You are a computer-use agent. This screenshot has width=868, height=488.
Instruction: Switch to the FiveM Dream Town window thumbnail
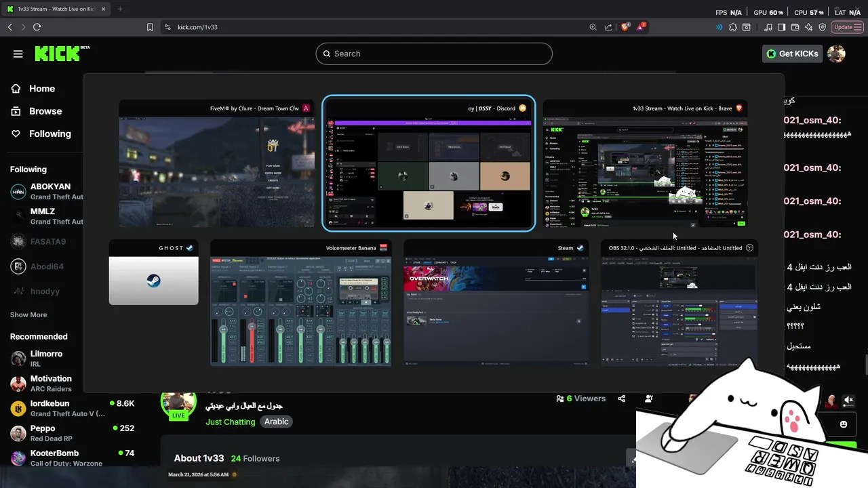pyautogui.click(x=216, y=163)
